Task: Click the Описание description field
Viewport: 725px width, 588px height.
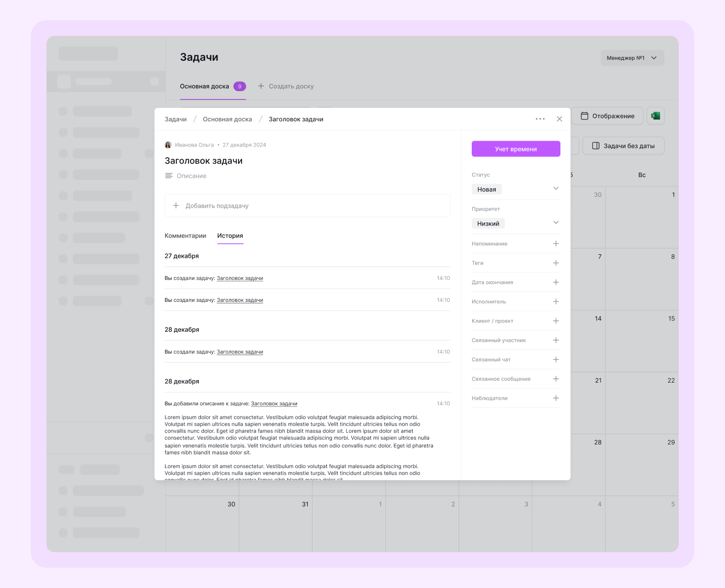Action: [x=192, y=176]
